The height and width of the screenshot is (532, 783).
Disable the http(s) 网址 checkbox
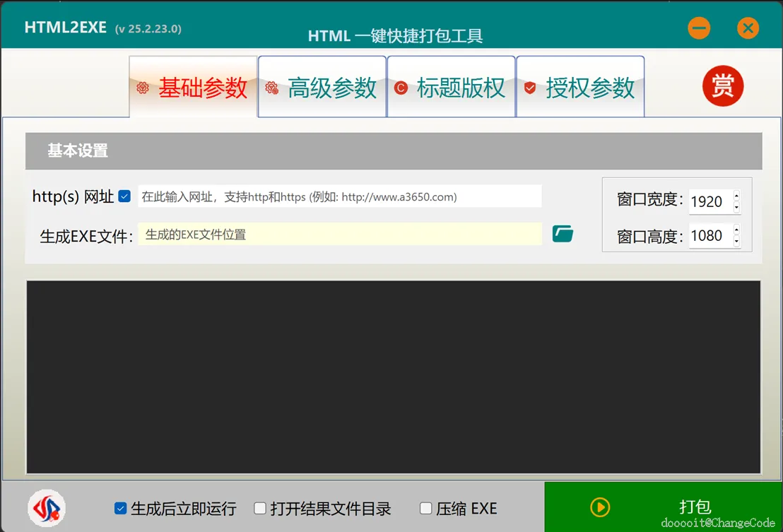(x=124, y=196)
